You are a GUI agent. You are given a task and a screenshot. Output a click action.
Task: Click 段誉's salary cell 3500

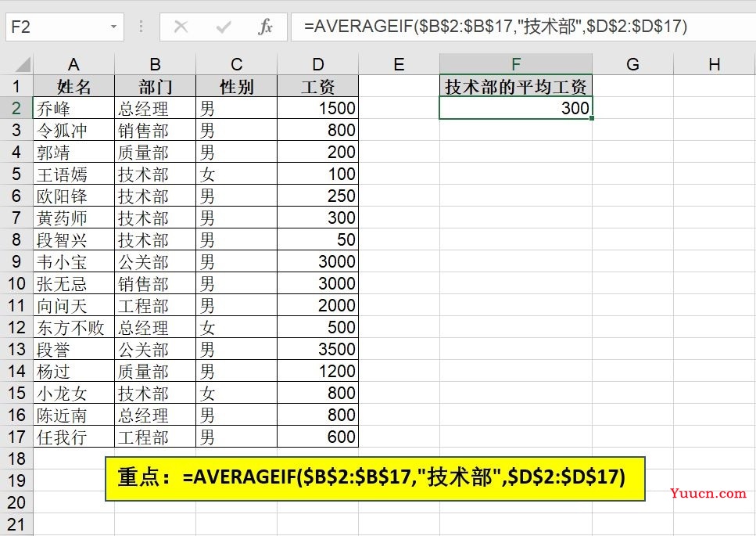[317, 349]
